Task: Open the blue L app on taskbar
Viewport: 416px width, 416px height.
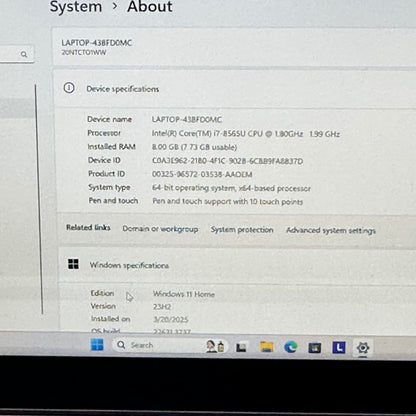Action: tap(339, 348)
